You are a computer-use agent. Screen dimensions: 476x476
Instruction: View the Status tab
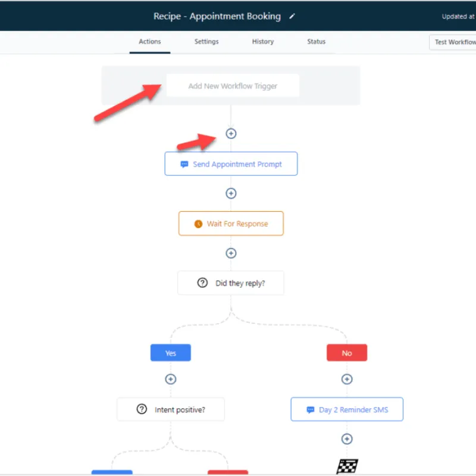(316, 42)
